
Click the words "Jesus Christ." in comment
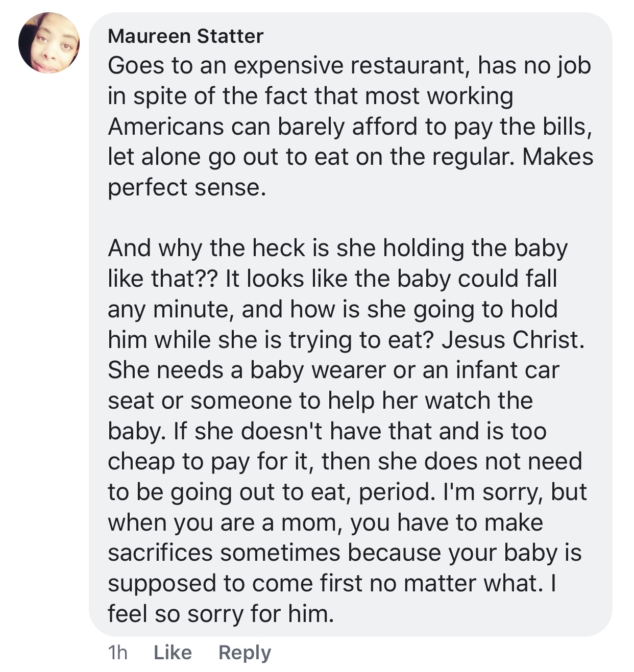[513, 340]
